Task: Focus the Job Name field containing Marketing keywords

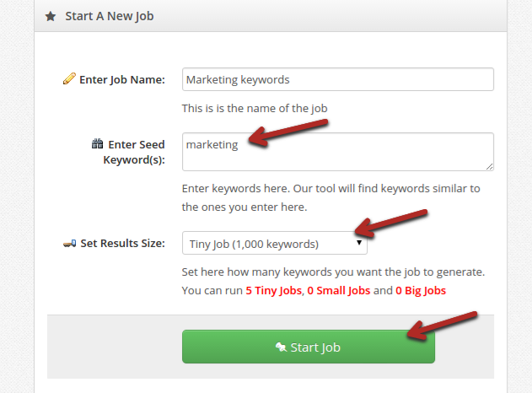Action: pyautogui.click(x=338, y=79)
